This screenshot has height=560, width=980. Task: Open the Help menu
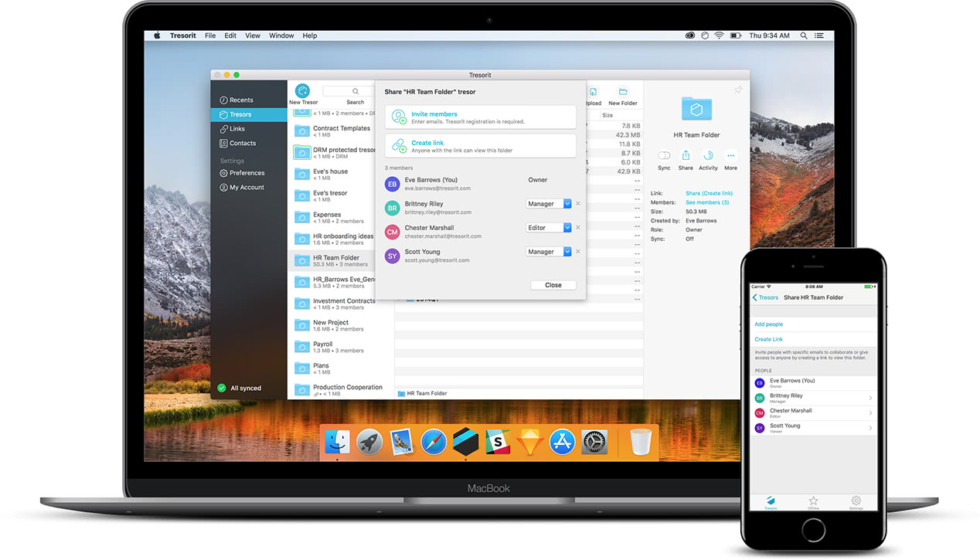pos(310,36)
